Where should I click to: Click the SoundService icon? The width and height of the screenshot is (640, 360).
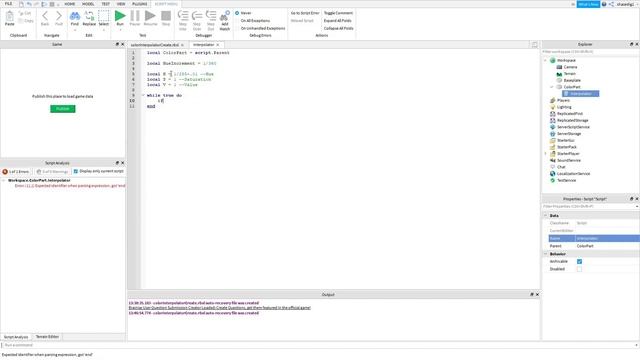pyautogui.click(x=553, y=160)
